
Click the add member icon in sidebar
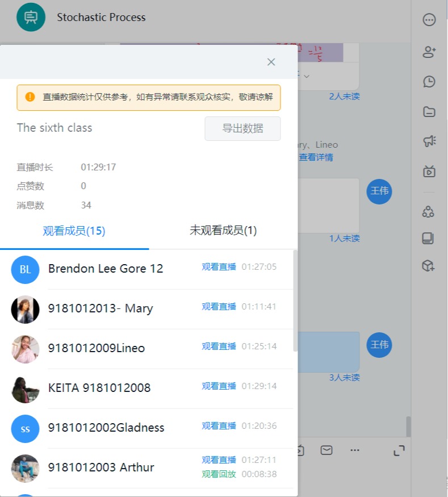[x=429, y=52]
